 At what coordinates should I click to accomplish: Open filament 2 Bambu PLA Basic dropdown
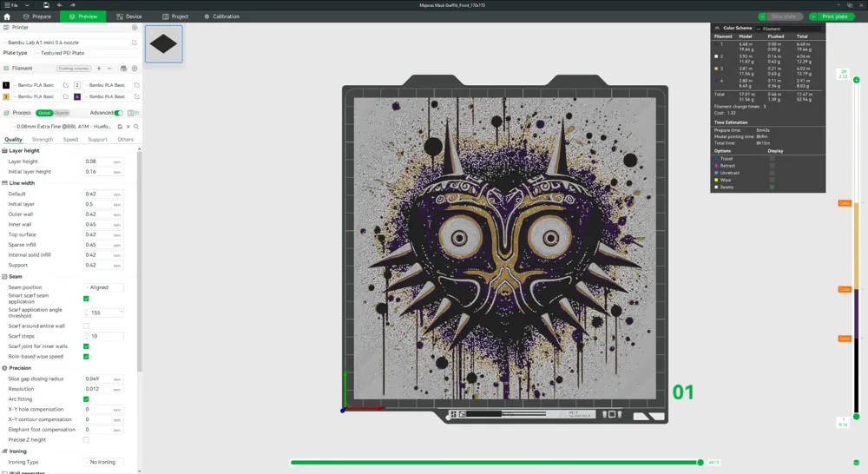(108, 85)
